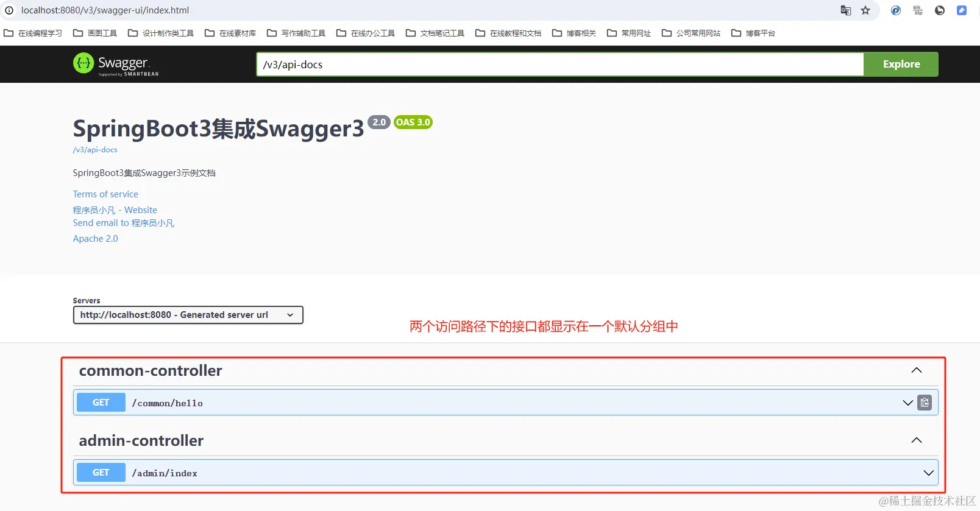Click the SpringBoot3集成Swagger3示例文档 description text

[x=144, y=173]
